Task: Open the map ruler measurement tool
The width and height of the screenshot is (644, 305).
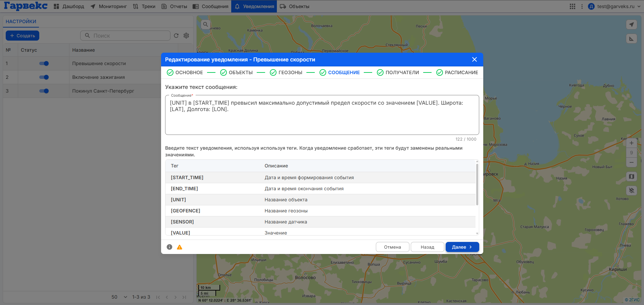Action: pos(632,39)
